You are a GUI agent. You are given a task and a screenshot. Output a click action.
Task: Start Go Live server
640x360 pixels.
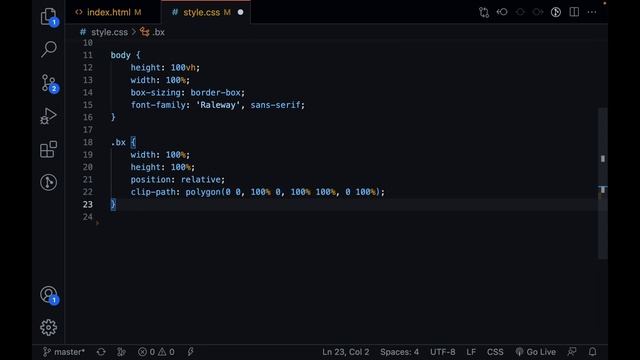point(536,352)
